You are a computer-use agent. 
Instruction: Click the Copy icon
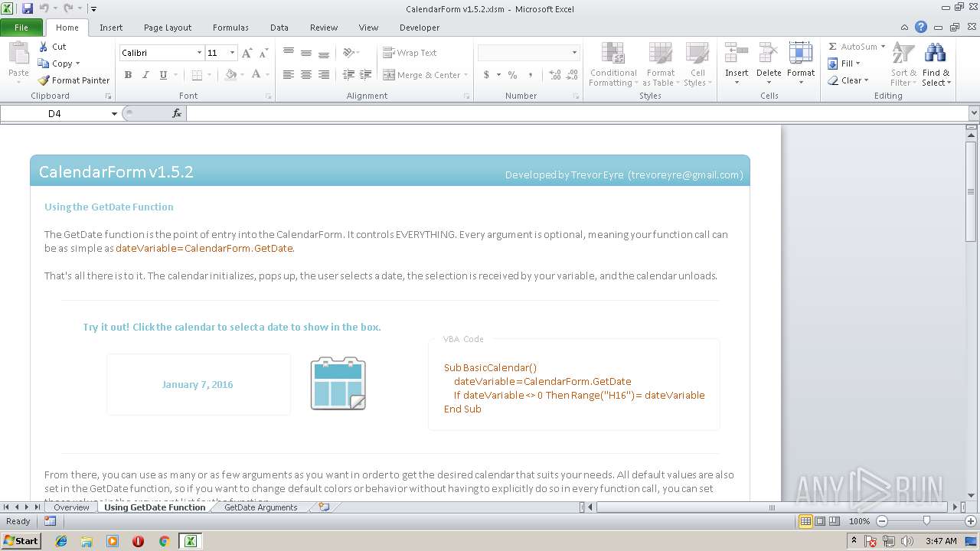tap(44, 64)
